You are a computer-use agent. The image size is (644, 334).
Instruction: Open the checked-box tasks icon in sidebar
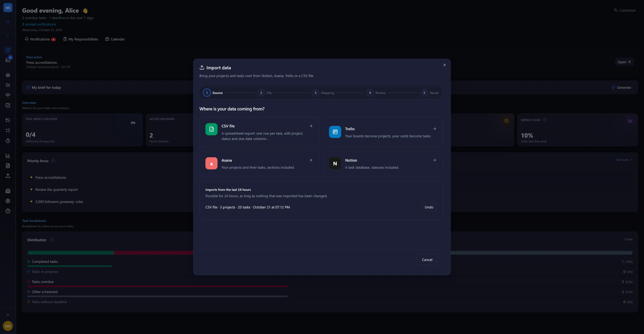8,105
